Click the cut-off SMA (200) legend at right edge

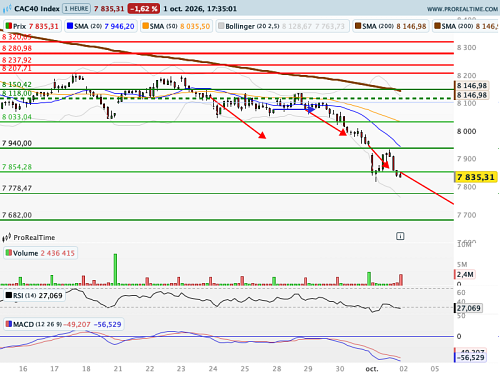tap(466, 26)
